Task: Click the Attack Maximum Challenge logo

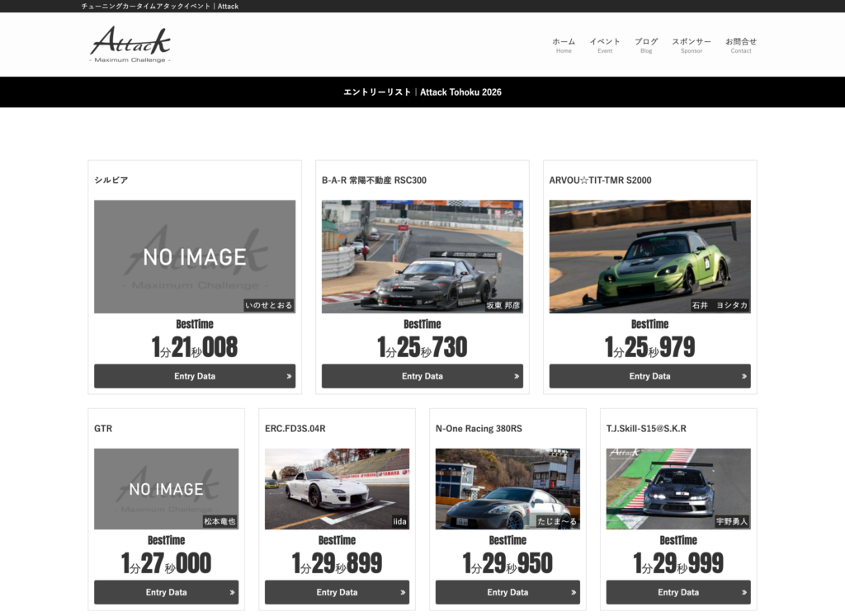Action: pyautogui.click(x=130, y=44)
